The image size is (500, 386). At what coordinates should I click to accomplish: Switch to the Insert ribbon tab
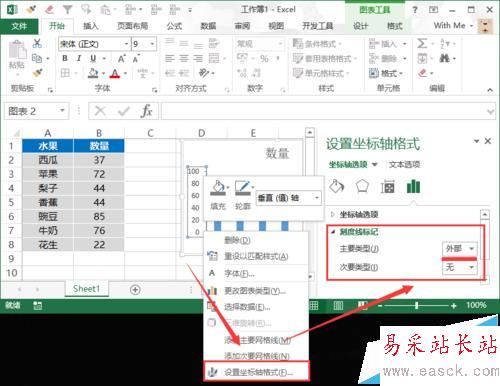[x=91, y=26]
